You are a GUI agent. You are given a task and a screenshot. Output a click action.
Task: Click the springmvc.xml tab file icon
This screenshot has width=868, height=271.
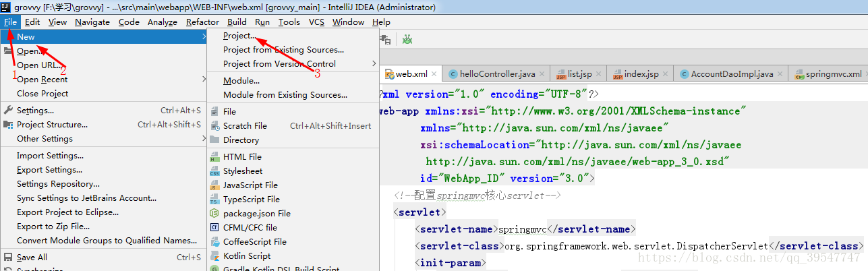(799, 74)
